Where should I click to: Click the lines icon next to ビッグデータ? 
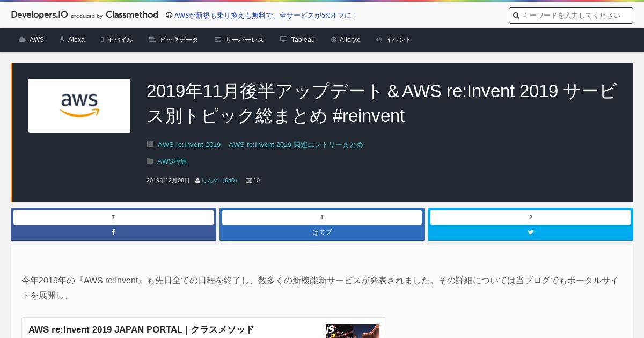click(152, 40)
